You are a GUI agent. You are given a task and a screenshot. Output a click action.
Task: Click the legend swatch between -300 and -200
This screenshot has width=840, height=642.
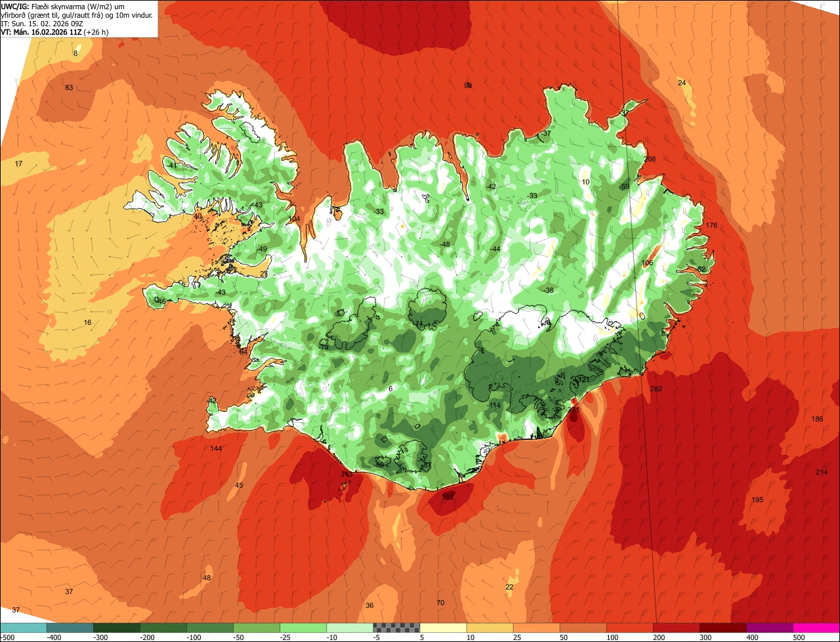click(x=117, y=628)
